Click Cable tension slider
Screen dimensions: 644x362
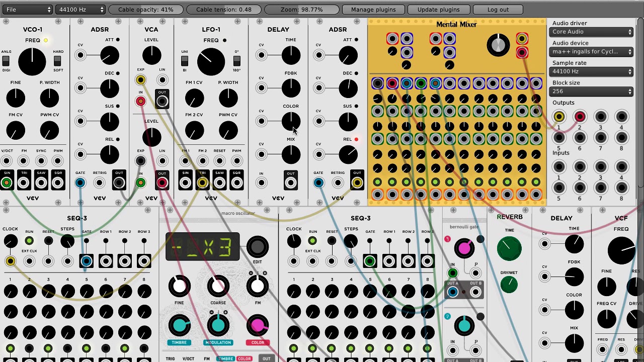click(x=224, y=10)
